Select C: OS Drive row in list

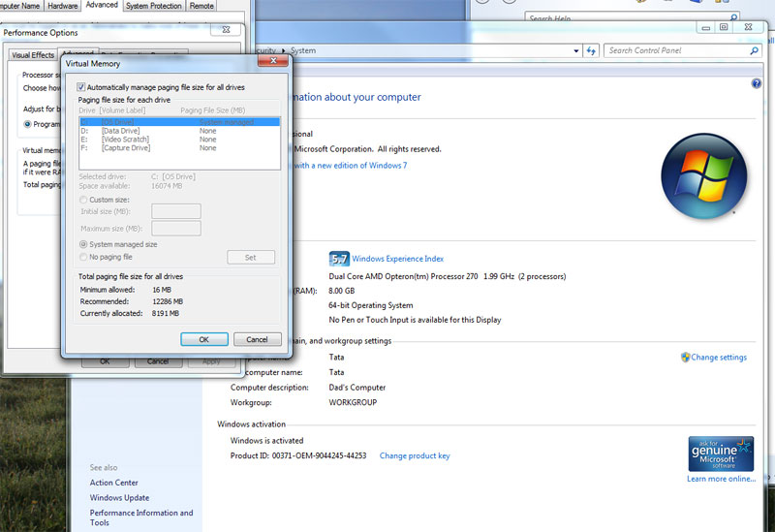179,122
